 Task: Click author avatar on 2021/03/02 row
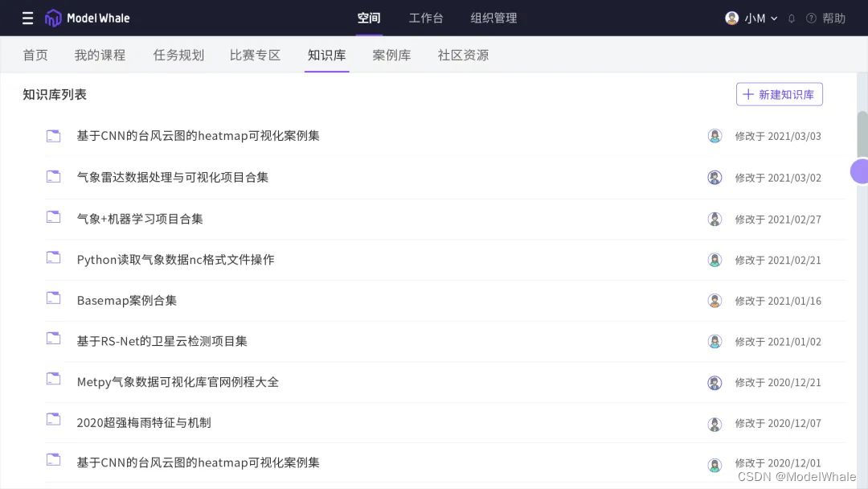tap(714, 177)
